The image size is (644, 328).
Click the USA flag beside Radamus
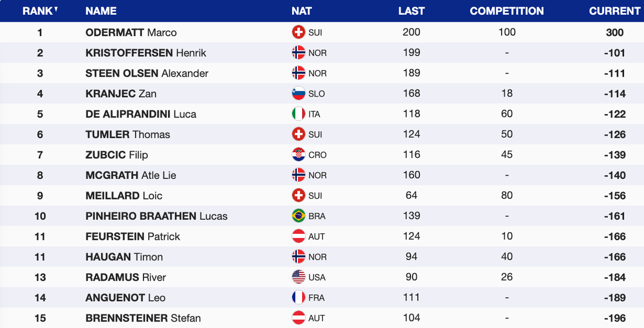point(299,277)
